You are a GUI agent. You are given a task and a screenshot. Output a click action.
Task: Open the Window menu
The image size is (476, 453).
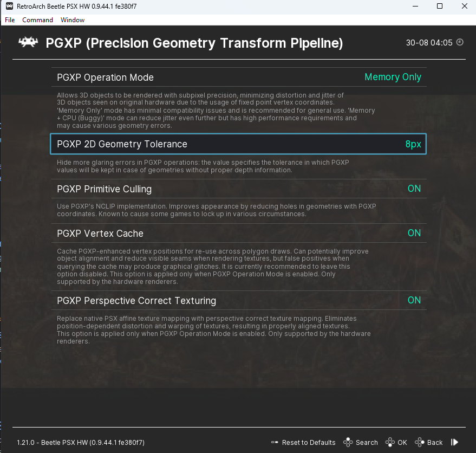pyautogui.click(x=73, y=20)
